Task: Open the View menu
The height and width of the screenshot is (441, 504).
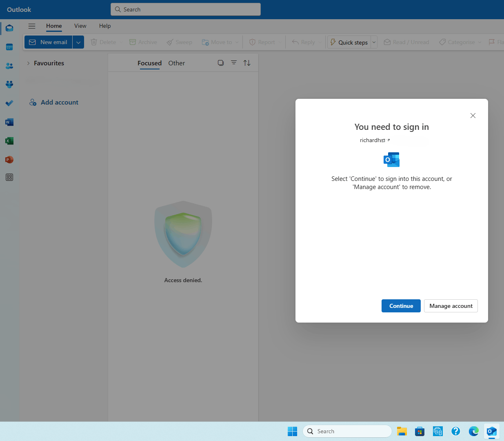Action: click(80, 26)
